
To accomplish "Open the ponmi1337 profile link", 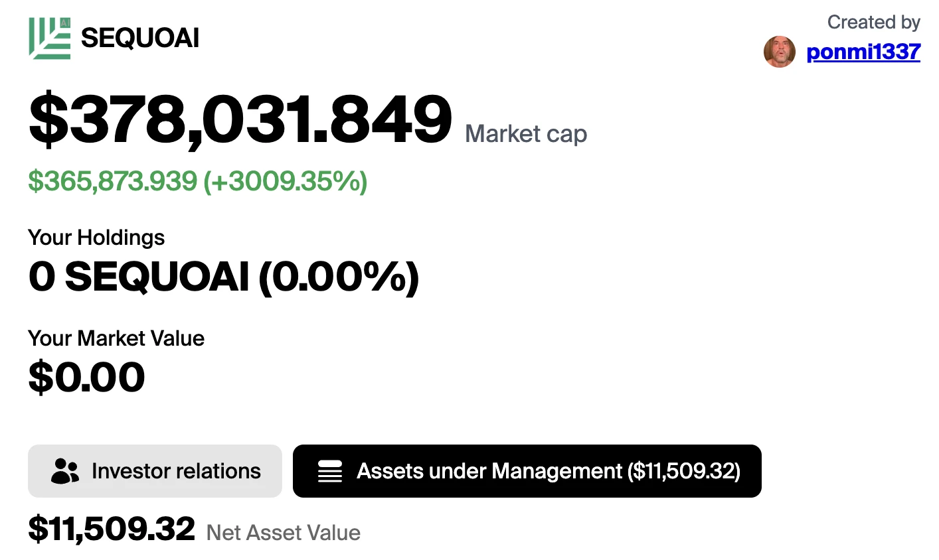I will [x=863, y=52].
